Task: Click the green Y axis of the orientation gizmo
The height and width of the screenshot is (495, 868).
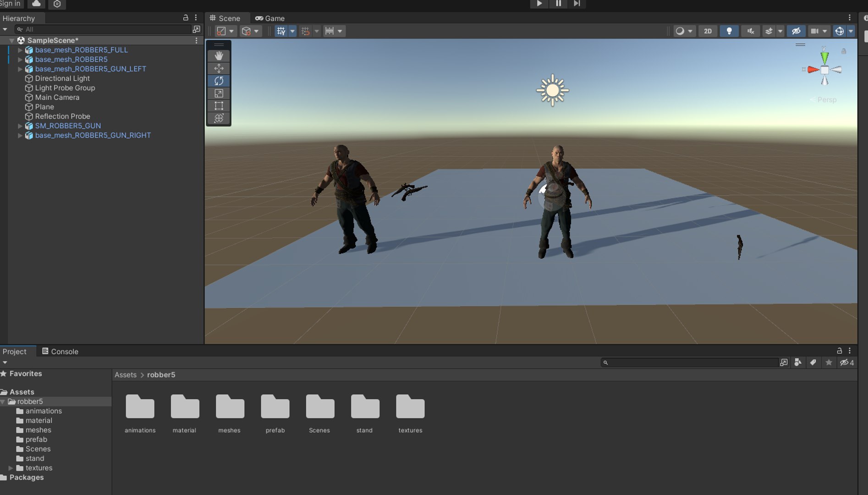Action: (x=824, y=57)
